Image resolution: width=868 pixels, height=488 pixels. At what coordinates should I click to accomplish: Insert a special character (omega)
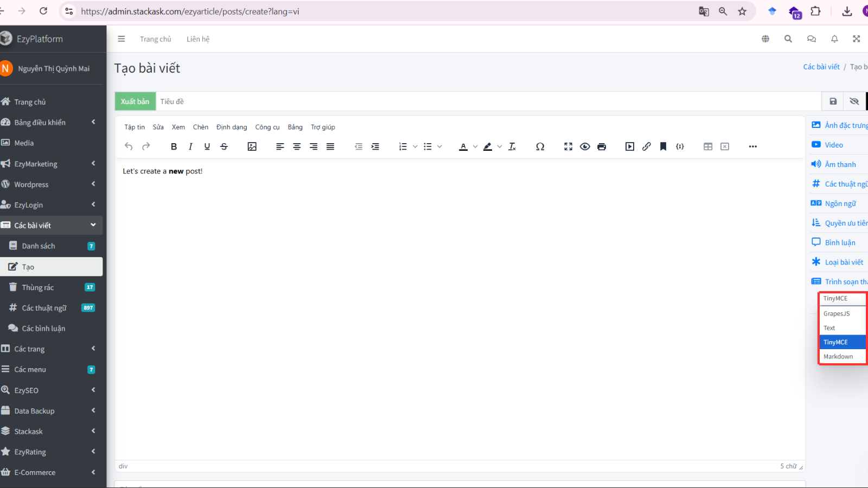pyautogui.click(x=540, y=146)
